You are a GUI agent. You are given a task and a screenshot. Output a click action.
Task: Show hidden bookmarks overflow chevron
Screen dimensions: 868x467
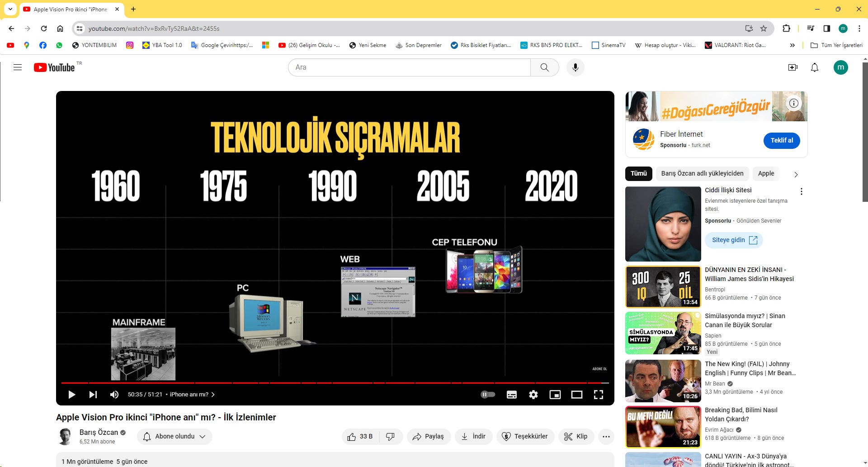click(x=792, y=45)
